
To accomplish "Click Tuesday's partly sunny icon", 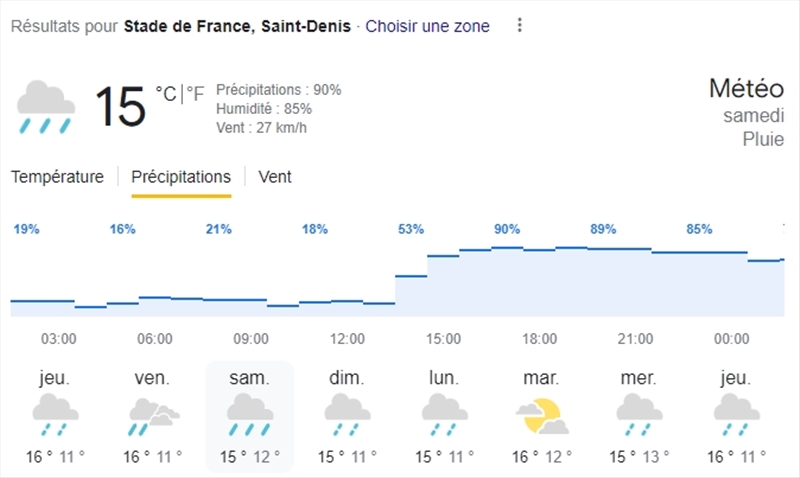I will click(x=540, y=415).
